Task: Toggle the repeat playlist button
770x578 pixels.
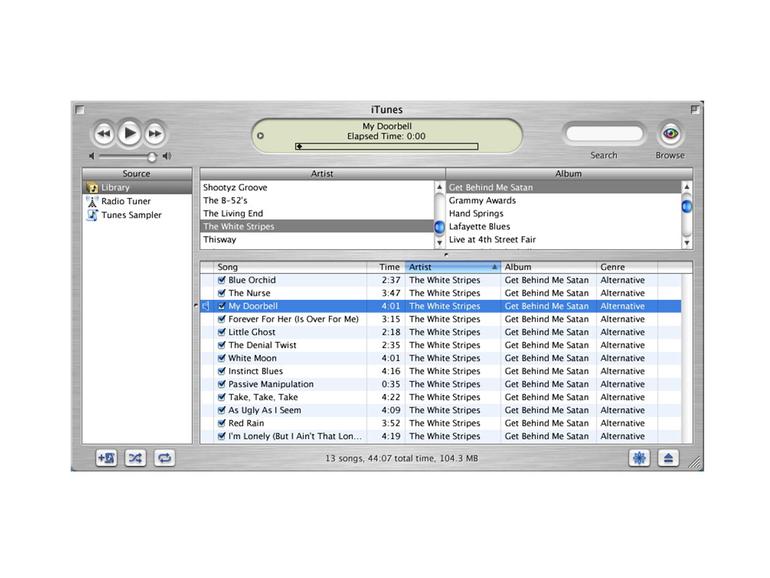Action: 165,458
